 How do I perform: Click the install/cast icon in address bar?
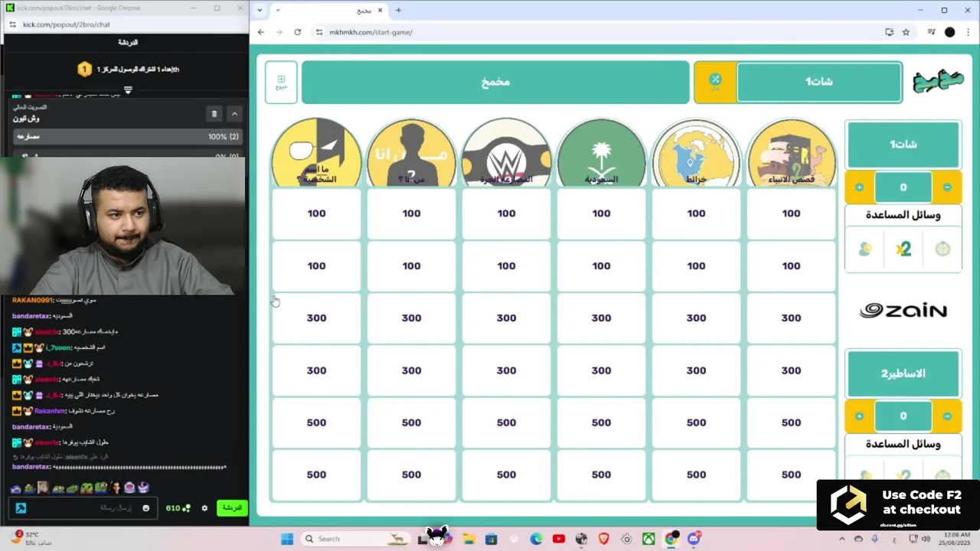pos(889,32)
